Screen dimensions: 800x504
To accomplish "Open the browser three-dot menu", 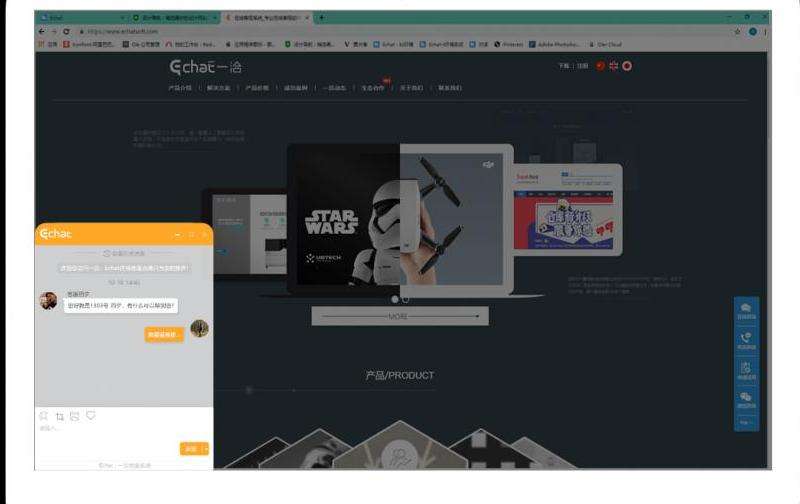I will pyautogui.click(x=765, y=32).
